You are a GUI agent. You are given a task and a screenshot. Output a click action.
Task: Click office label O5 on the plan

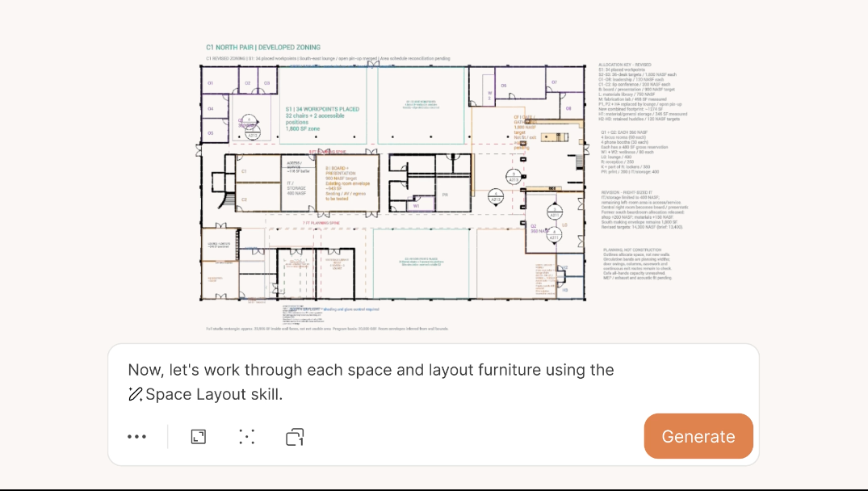[x=211, y=133]
